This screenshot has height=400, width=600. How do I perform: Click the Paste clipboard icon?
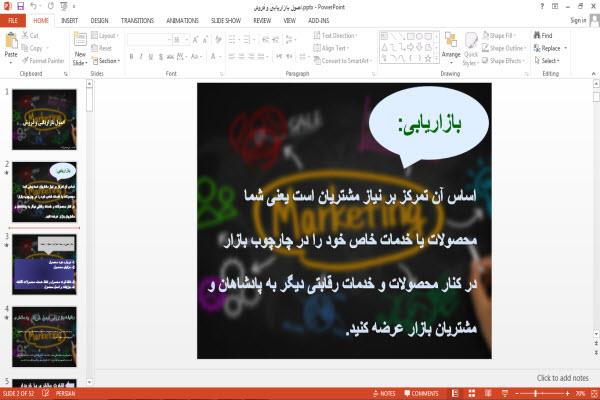[11, 41]
